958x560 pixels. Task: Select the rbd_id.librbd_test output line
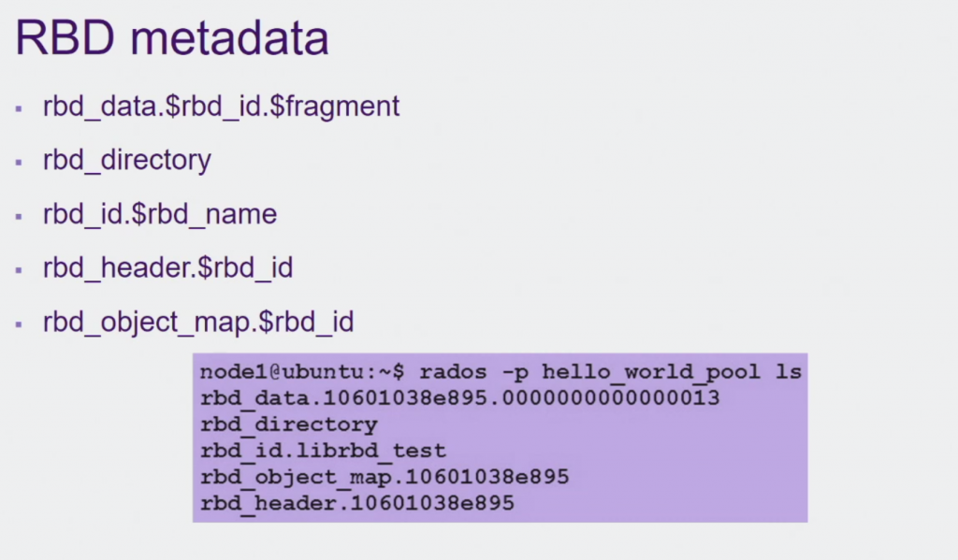click(x=323, y=451)
